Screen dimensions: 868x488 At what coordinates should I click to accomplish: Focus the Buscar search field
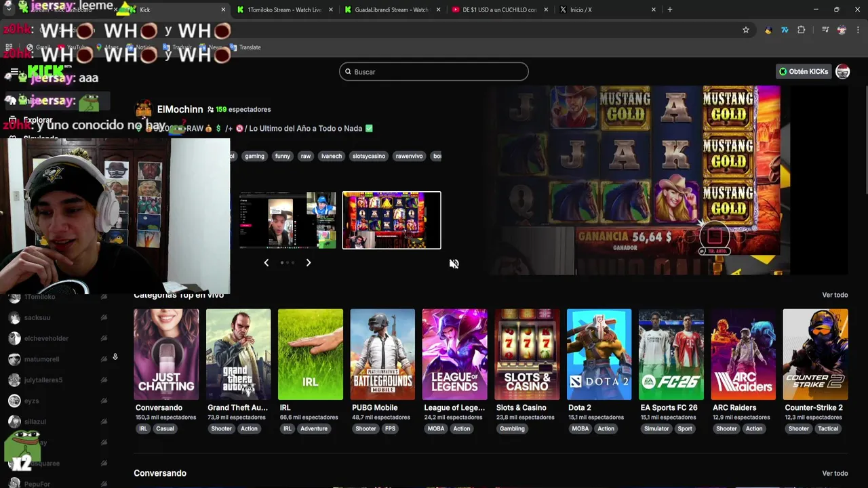[434, 72]
